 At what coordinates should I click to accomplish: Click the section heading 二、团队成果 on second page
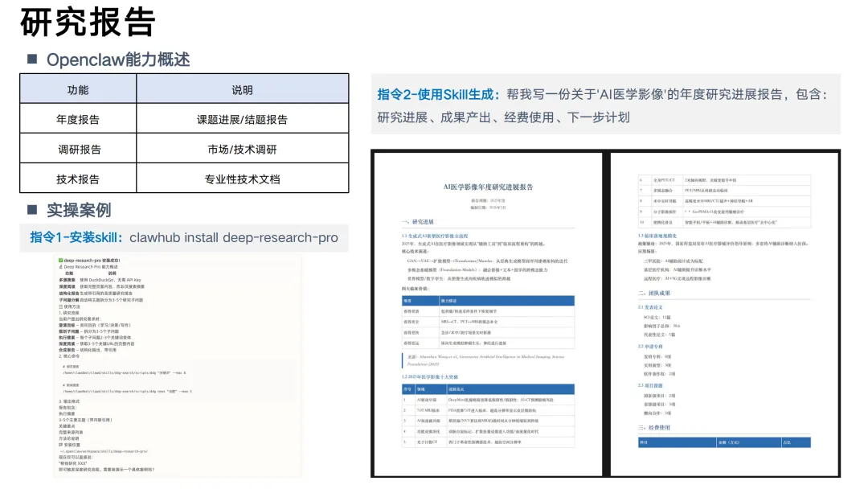(653, 293)
